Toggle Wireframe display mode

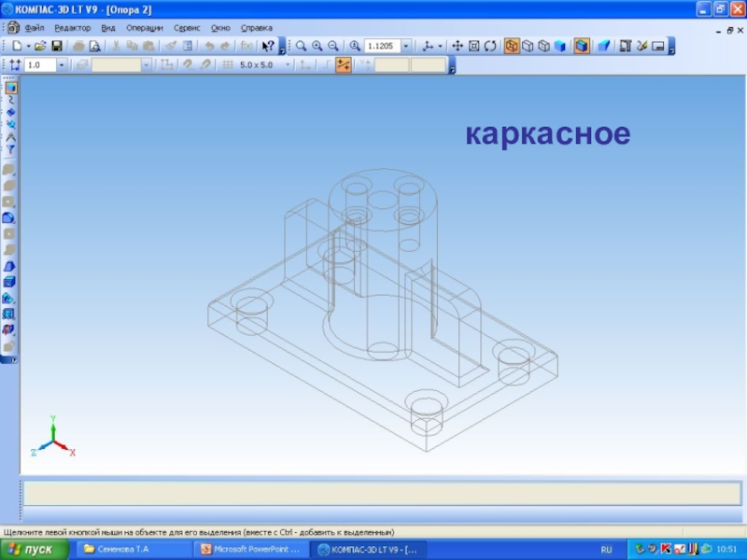(512, 46)
